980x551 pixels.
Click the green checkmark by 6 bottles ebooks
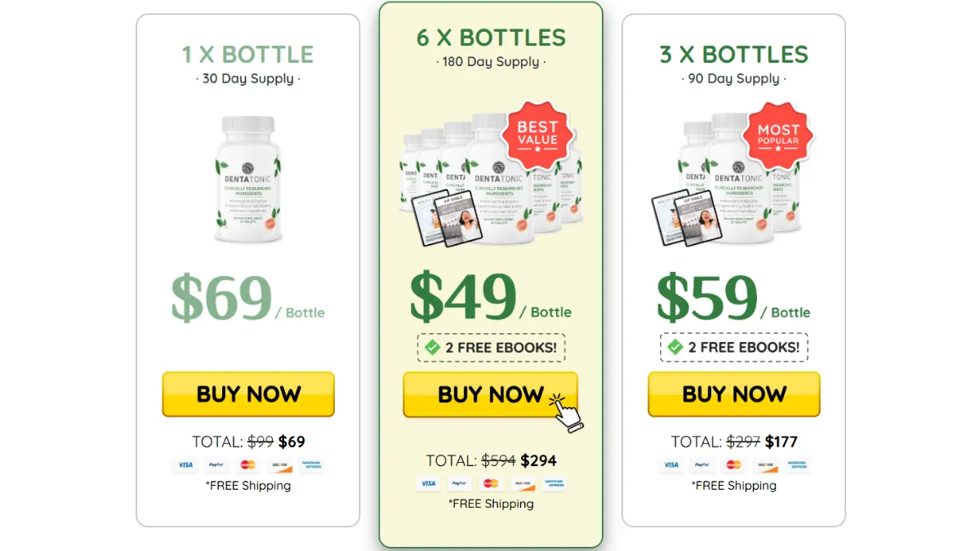(433, 348)
